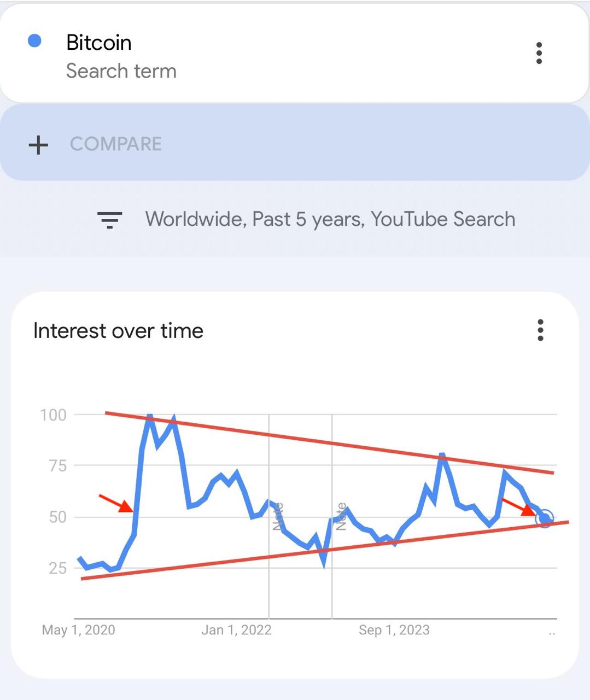
Task: Open Bitcoin search term options menu
Action: tap(539, 53)
